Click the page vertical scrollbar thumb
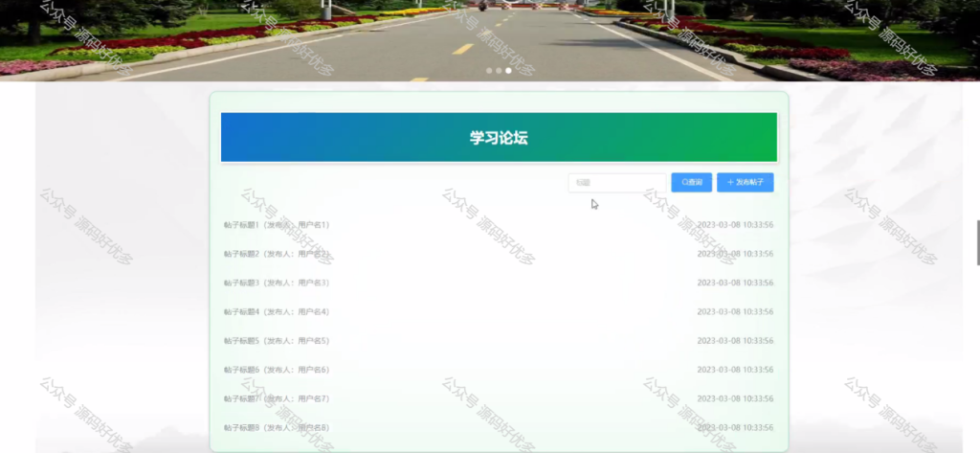The height and width of the screenshot is (453, 980). pos(978,242)
